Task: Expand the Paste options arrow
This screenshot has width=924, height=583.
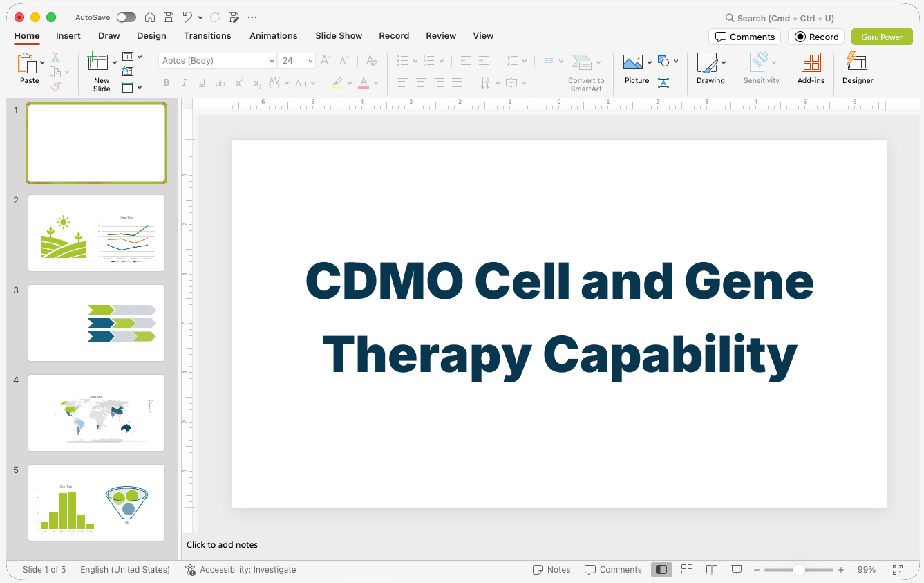Action: (x=42, y=62)
